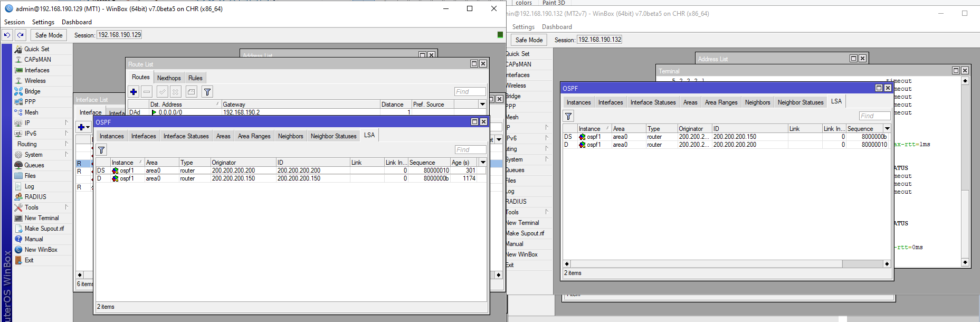Sort by Sequence column in MT2v7 OSPF
980x322 pixels.
click(864, 129)
